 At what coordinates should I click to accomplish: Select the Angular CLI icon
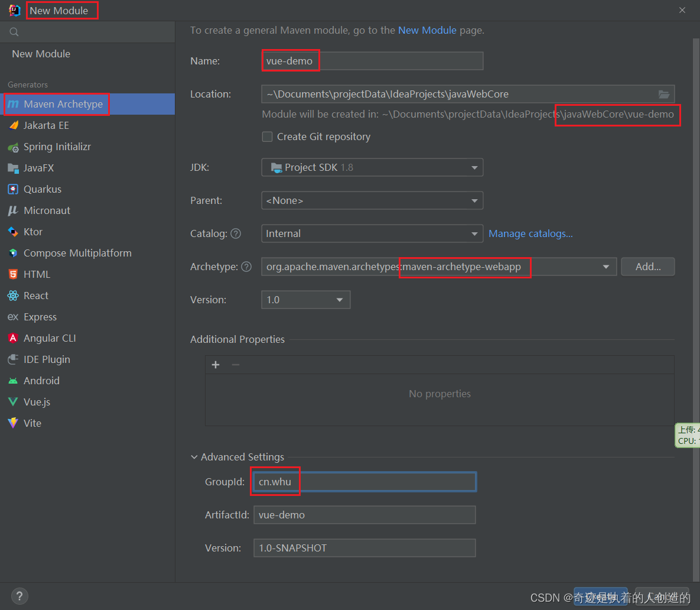[x=13, y=338]
